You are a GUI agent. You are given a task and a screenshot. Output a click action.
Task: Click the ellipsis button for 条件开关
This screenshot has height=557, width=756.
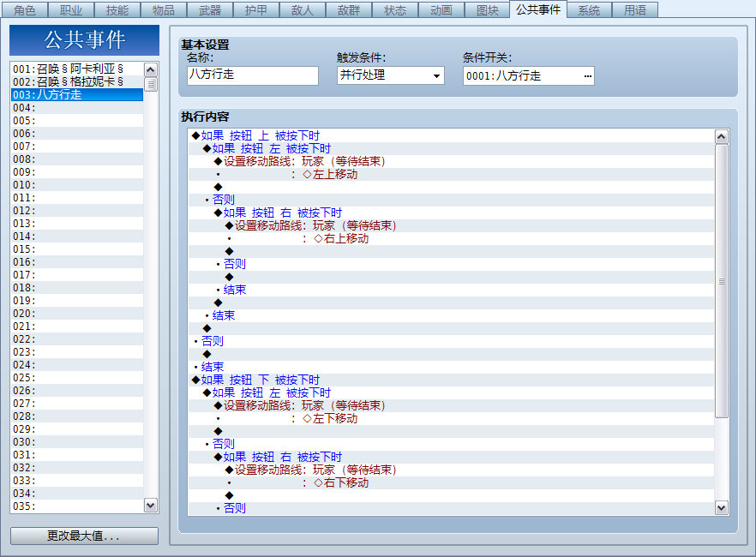(x=587, y=76)
